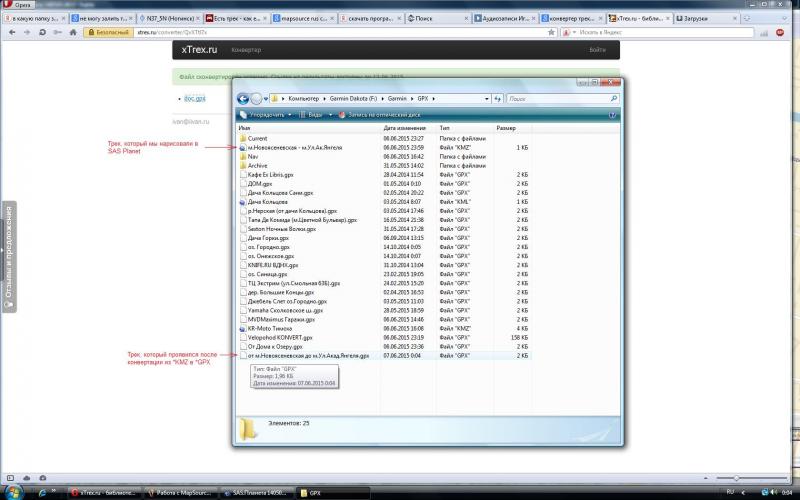Click the Explorer search input field
Screen dimensions: 800x500
pos(555,99)
